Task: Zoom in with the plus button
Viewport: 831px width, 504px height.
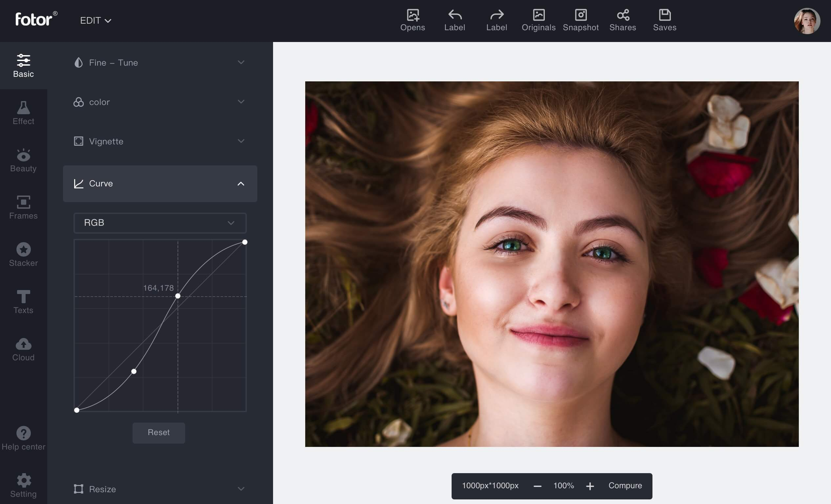Action: coord(590,486)
